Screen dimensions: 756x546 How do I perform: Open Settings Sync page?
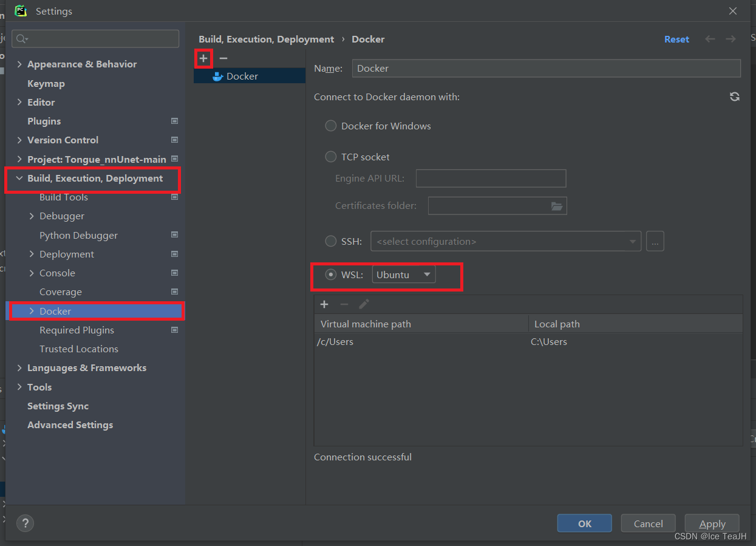click(x=58, y=406)
